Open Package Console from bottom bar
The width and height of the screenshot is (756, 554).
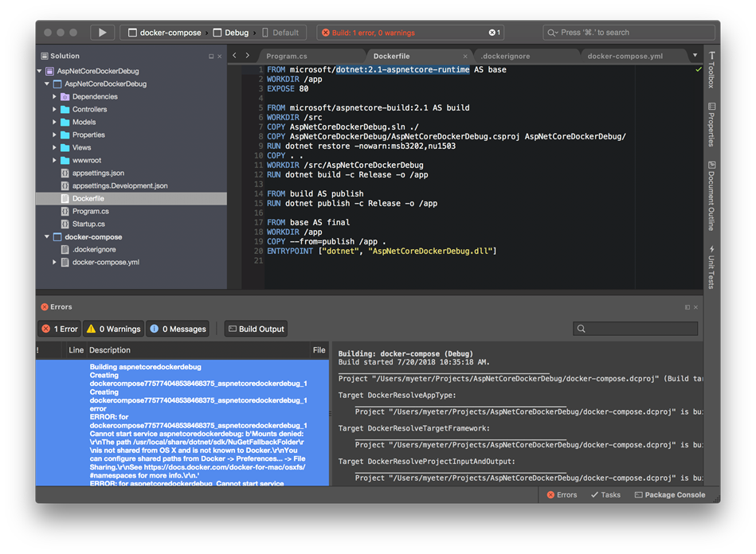coord(670,495)
